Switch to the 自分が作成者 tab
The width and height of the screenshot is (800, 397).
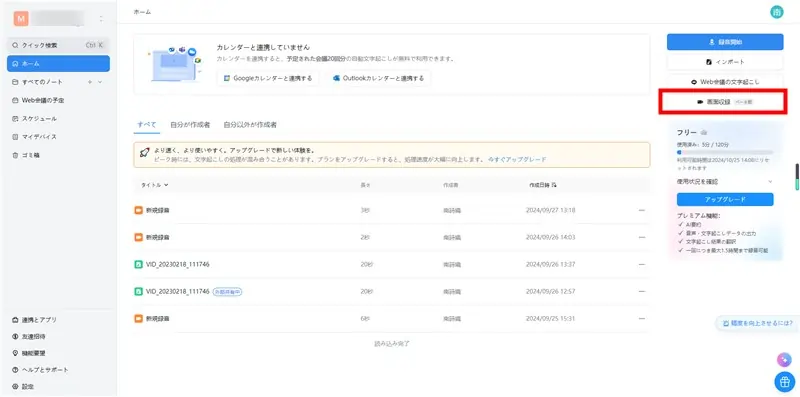pyautogui.click(x=190, y=125)
